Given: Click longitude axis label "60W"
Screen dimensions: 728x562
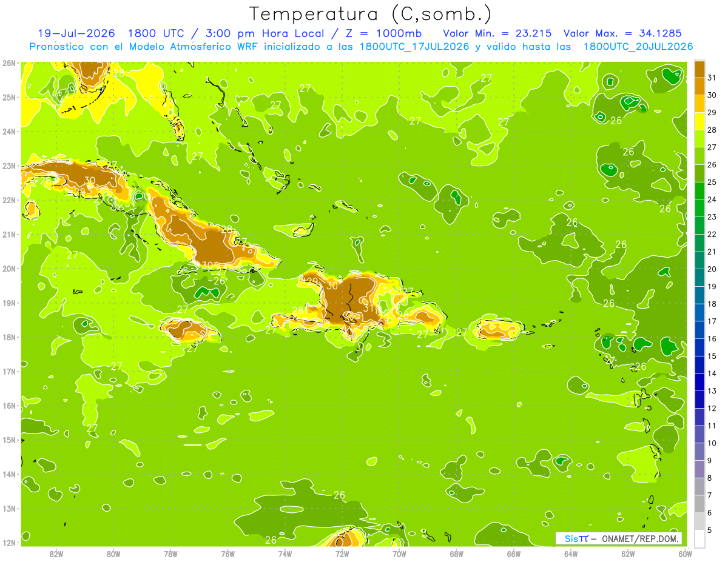Looking at the screenshot, I should click(686, 554).
